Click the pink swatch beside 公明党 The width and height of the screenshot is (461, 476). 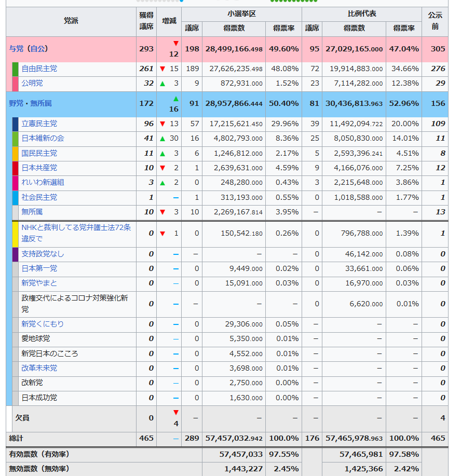[x=15, y=84]
